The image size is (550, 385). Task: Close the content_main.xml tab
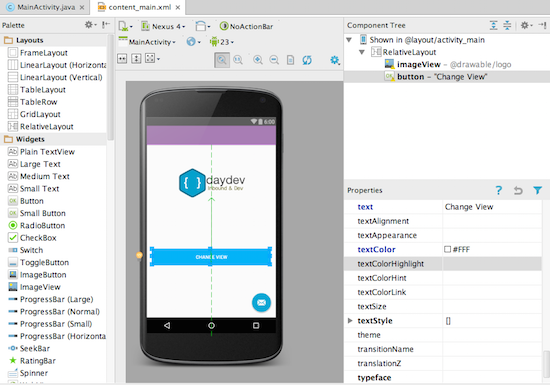(178, 7)
